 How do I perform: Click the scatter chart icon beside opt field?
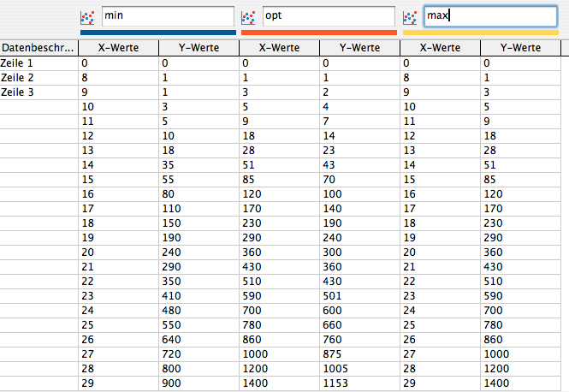point(248,16)
